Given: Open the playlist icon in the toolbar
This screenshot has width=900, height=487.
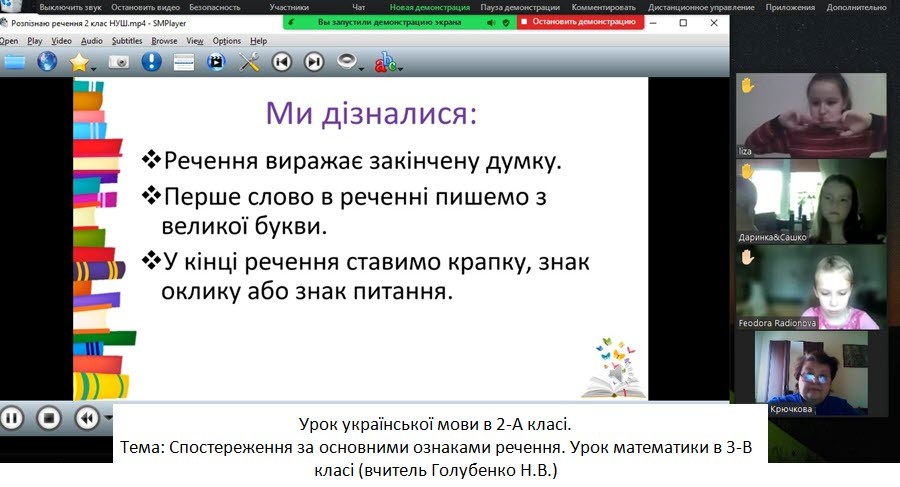Looking at the screenshot, I should click(184, 62).
